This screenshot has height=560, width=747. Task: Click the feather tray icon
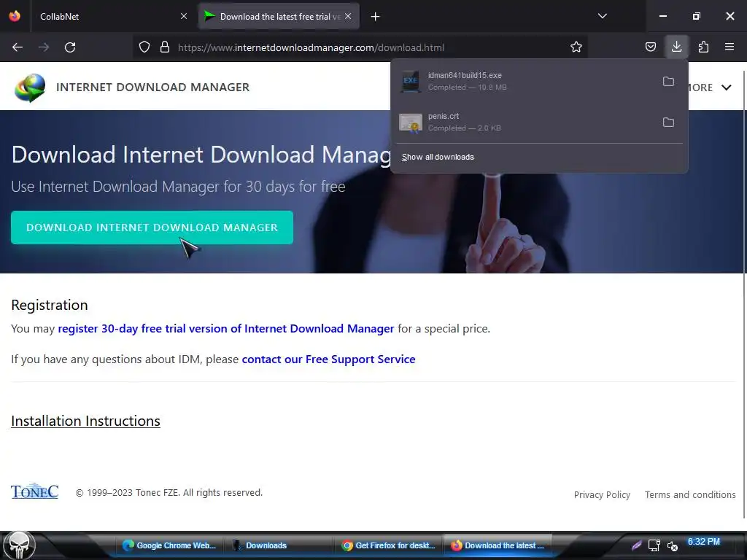636,545
